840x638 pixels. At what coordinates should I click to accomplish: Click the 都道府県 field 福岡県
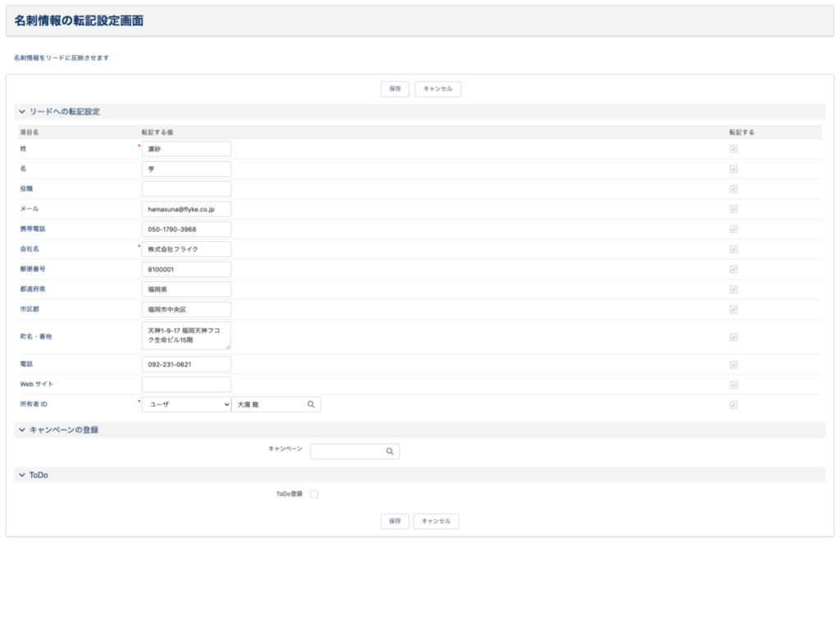tap(186, 289)
